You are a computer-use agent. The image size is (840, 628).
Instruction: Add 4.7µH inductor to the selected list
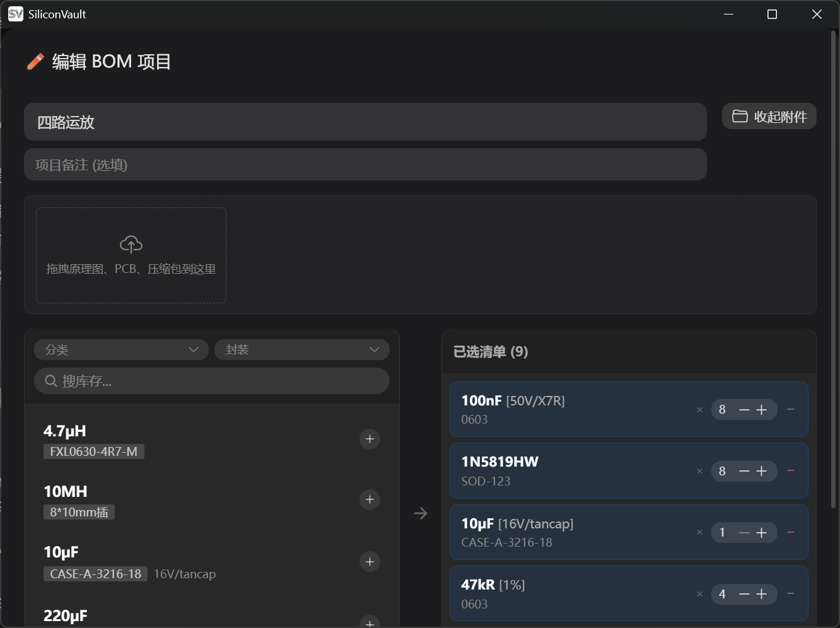coord(370,439)
